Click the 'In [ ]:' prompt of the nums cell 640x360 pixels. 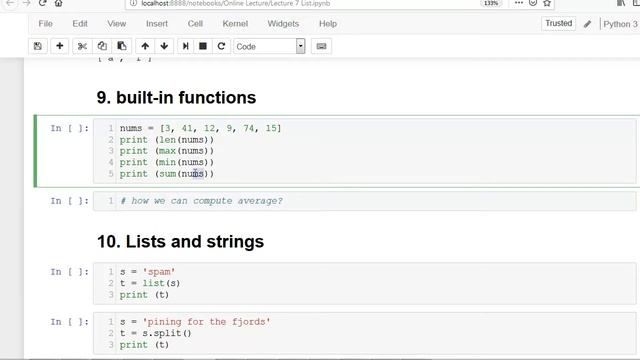coord(69,128)
